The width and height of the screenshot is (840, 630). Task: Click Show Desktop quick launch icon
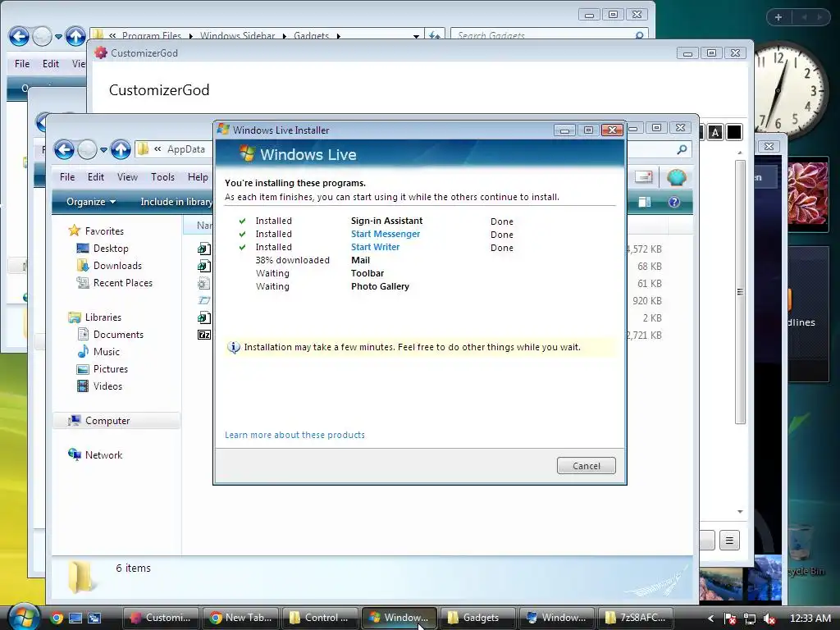click(75, 618)
